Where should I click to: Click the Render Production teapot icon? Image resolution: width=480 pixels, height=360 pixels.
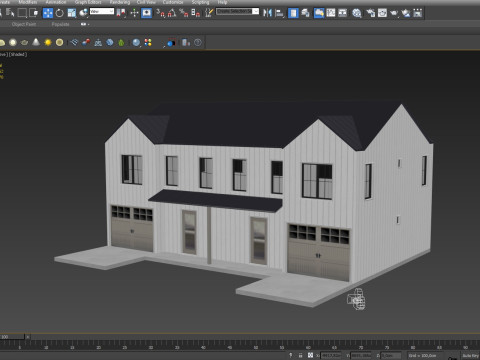(x=394, y=13)
